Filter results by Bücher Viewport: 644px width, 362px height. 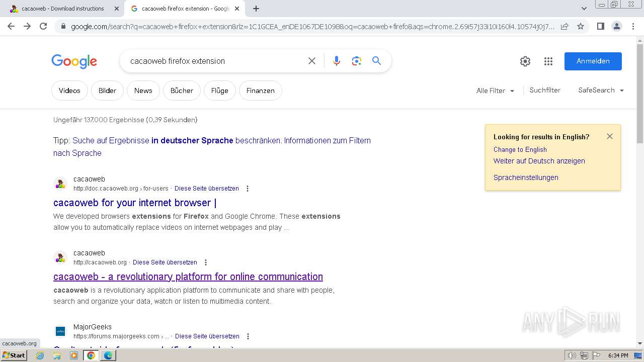pyautogui.click(x=182, y=90)
